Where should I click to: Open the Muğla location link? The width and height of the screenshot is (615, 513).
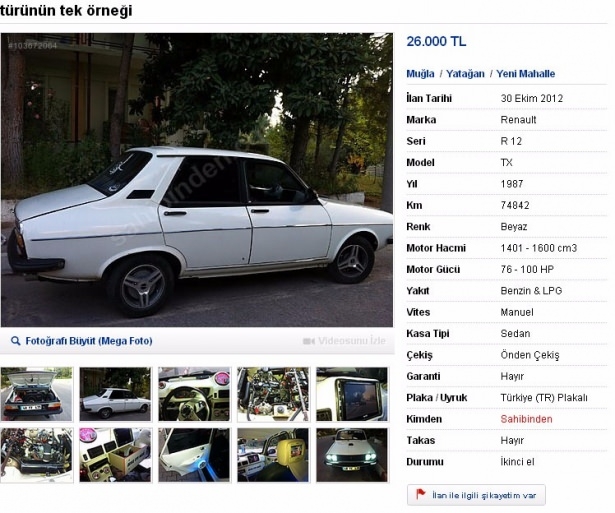420,74
